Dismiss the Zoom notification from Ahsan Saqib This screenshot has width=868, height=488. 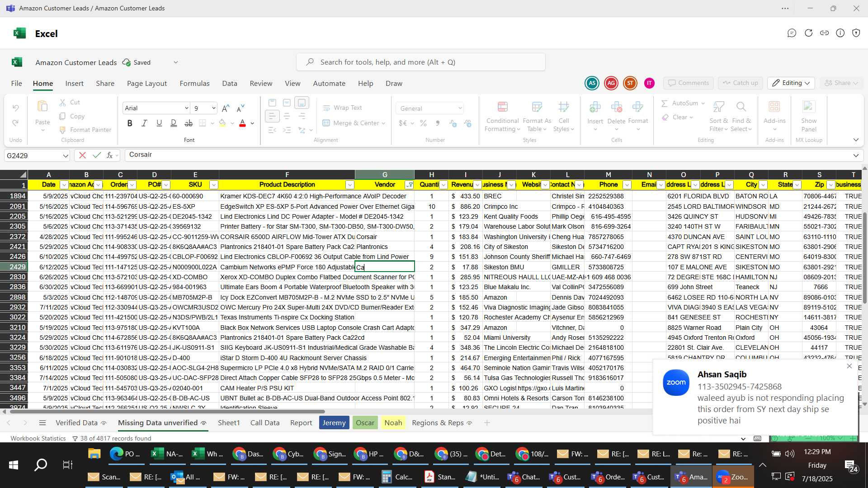849,366
